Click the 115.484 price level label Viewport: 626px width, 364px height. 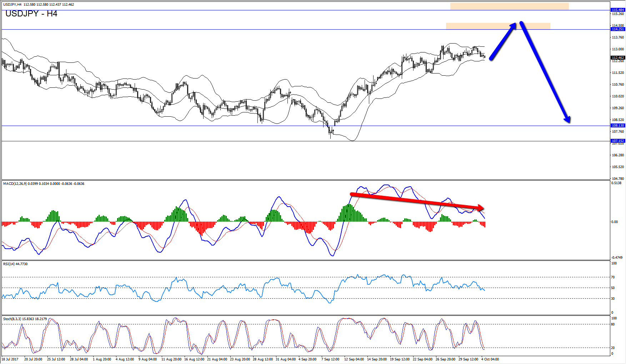coord(618,10)
